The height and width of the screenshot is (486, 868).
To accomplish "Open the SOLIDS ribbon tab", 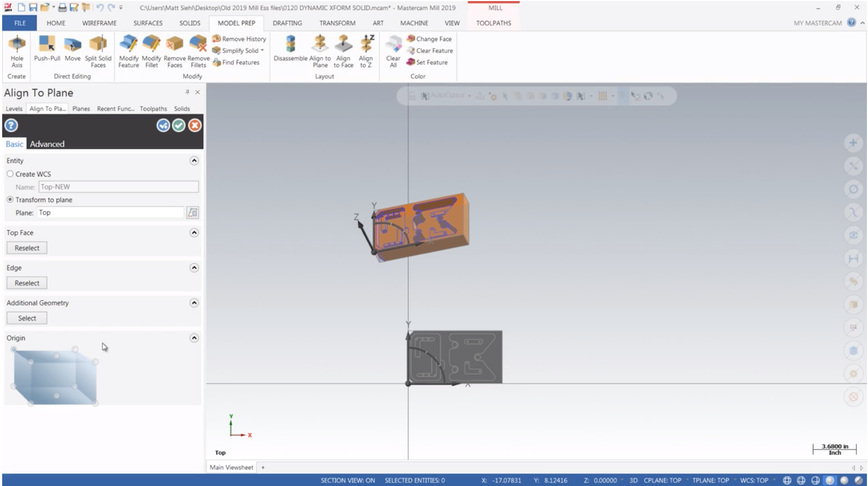I will [x=190, y=23].
